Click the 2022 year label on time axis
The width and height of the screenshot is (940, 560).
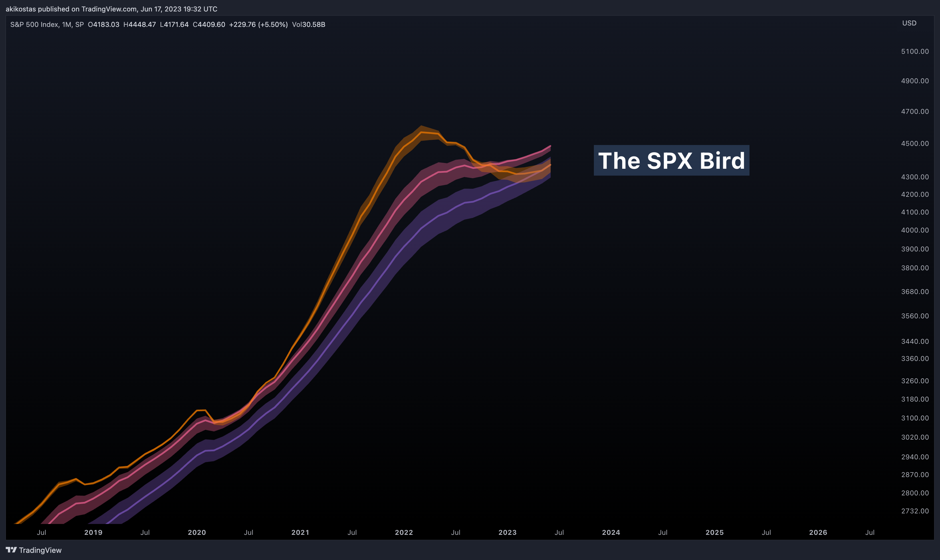click(404, 533)
